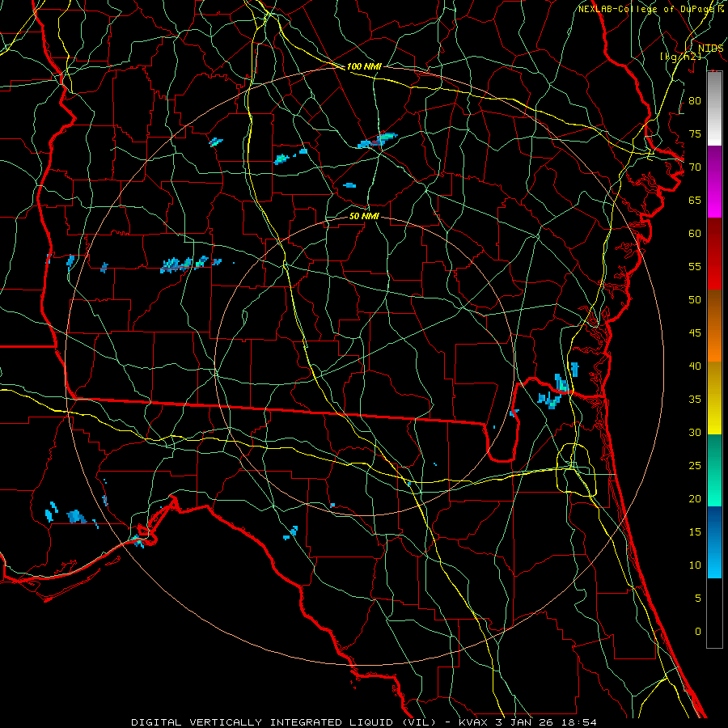Select the blue band of the color scale
Image resolution: width=728 pixels, height=728 pixels.
[714, 542]
